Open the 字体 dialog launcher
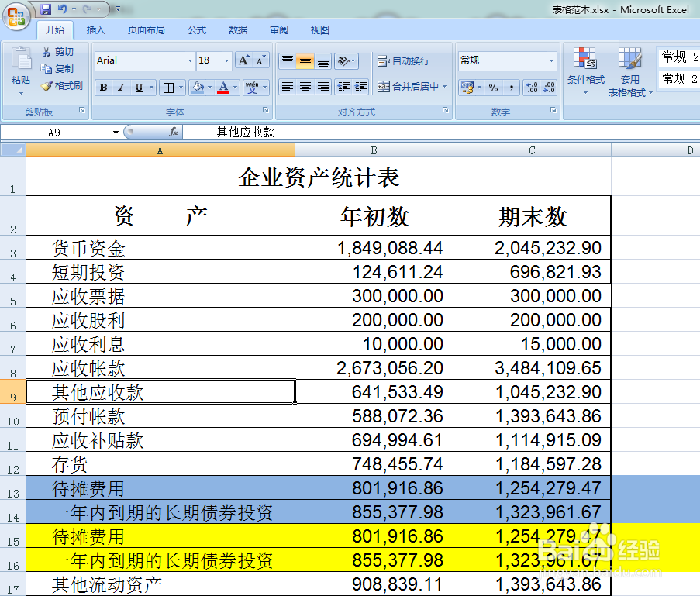The width and height of the screenshot is (700, 596). [x=266, y=110]
